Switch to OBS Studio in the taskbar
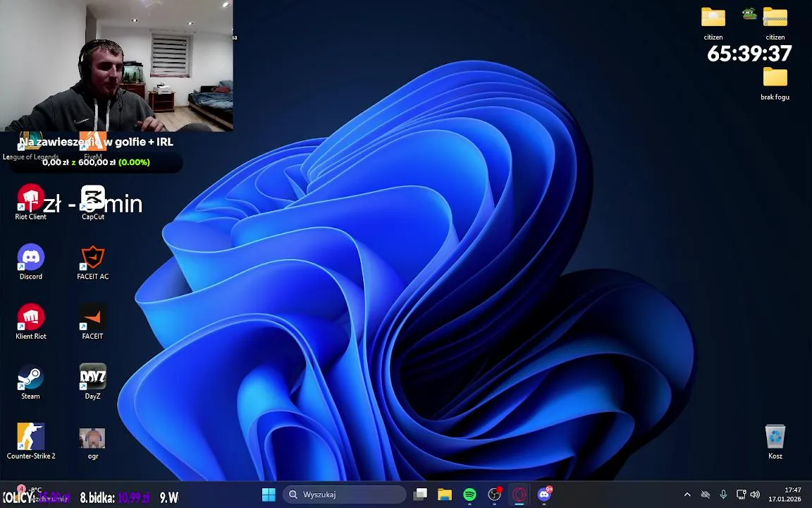 click(x=495, y=495)
